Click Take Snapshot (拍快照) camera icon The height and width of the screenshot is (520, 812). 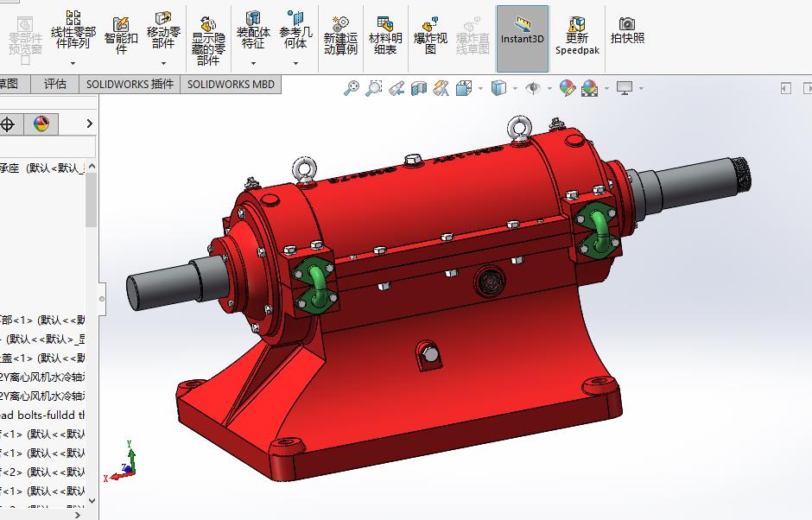[x=627, y=30]
